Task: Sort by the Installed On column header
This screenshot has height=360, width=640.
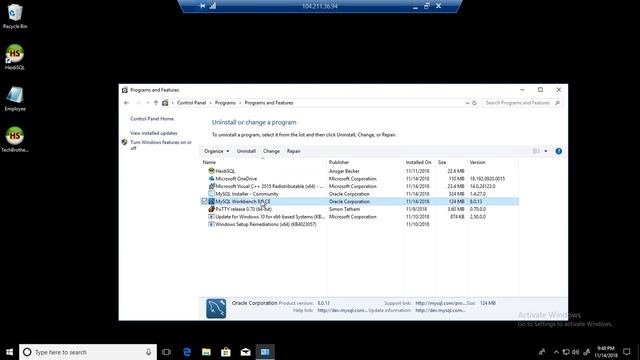Action: pyautogui.click(x=419, y=162)
